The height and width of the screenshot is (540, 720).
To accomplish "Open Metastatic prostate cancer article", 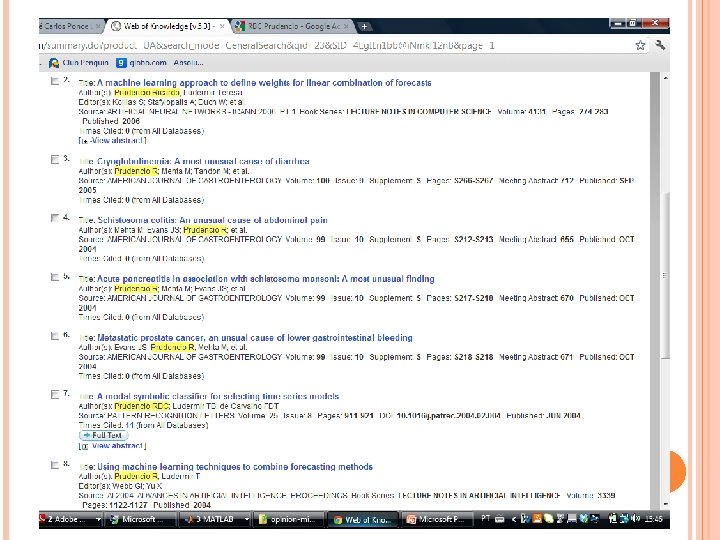I will (x=254, y=338).
